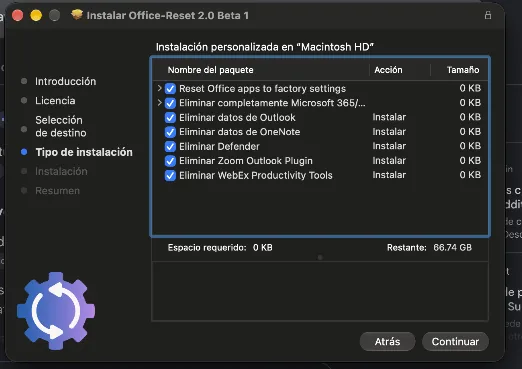The image size is (522, 369).
Task: Uncheck the Eliminar Defender checkbox
Action: tap(170, 146)
